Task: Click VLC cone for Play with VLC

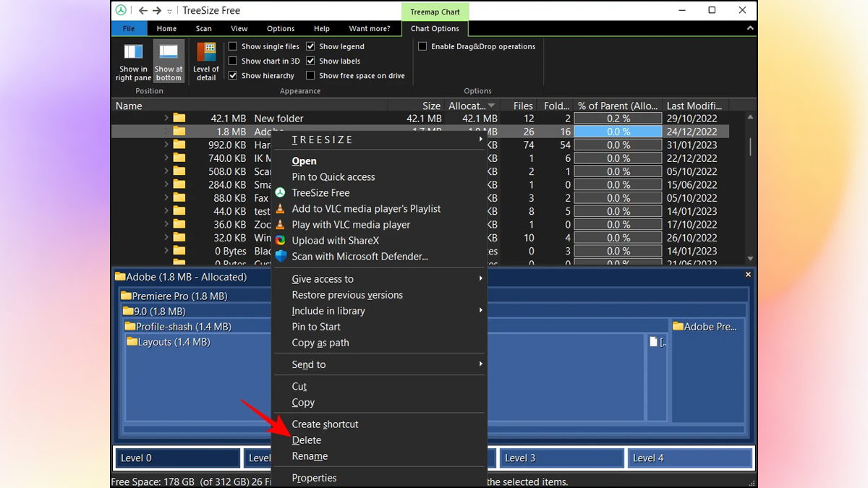Action: [x=281, y=225]
